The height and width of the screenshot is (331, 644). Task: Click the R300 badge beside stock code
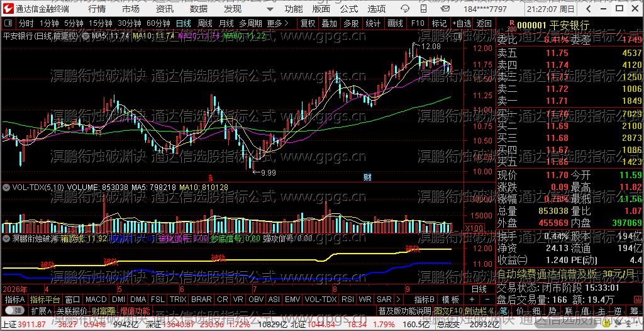point(511,26)
